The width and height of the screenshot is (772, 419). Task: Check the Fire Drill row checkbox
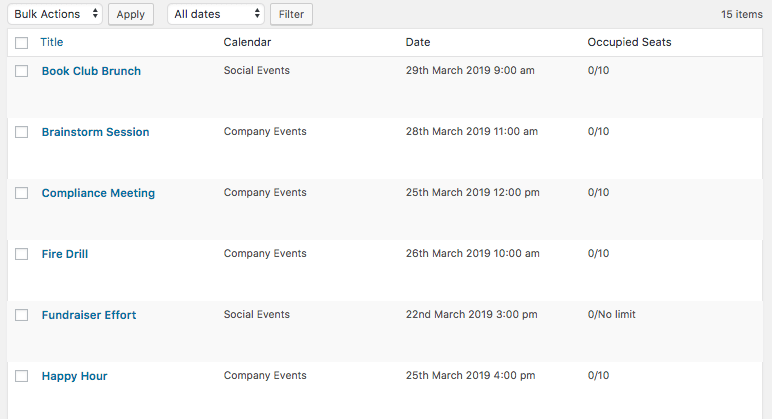(x=21, y=254)
